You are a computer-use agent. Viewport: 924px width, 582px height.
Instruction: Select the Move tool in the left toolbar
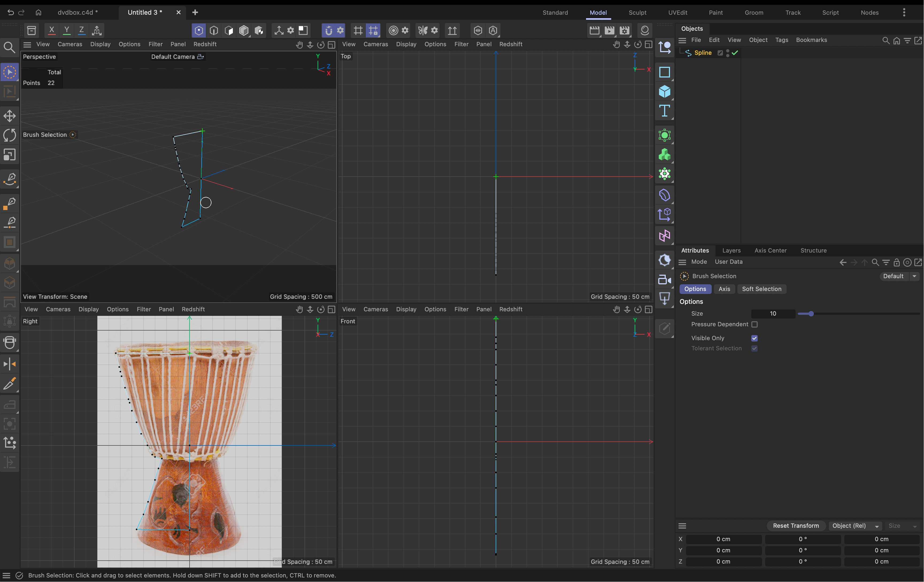point(10,116)
